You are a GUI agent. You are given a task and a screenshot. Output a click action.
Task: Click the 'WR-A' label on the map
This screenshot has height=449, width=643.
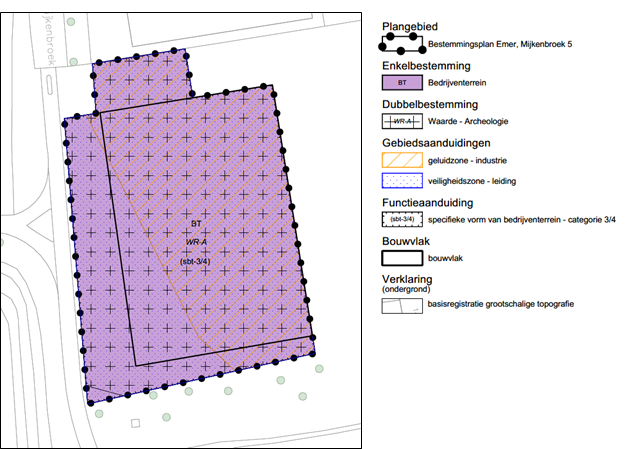tap(196, 242)
